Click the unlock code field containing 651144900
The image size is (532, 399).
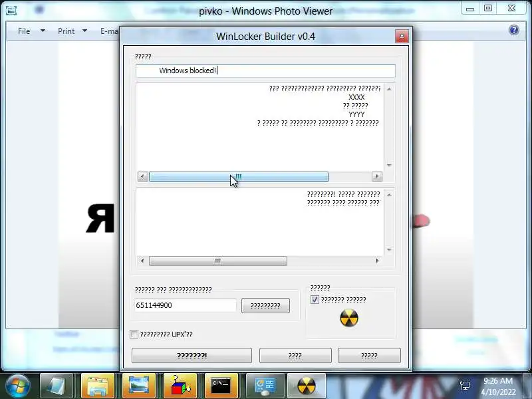[186, 305]
